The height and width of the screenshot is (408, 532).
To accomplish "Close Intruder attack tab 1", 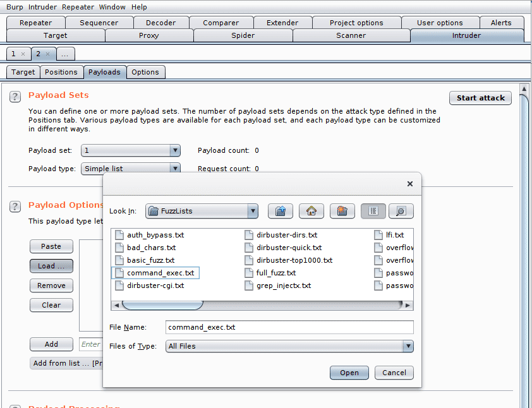I will tap(23, 54).
